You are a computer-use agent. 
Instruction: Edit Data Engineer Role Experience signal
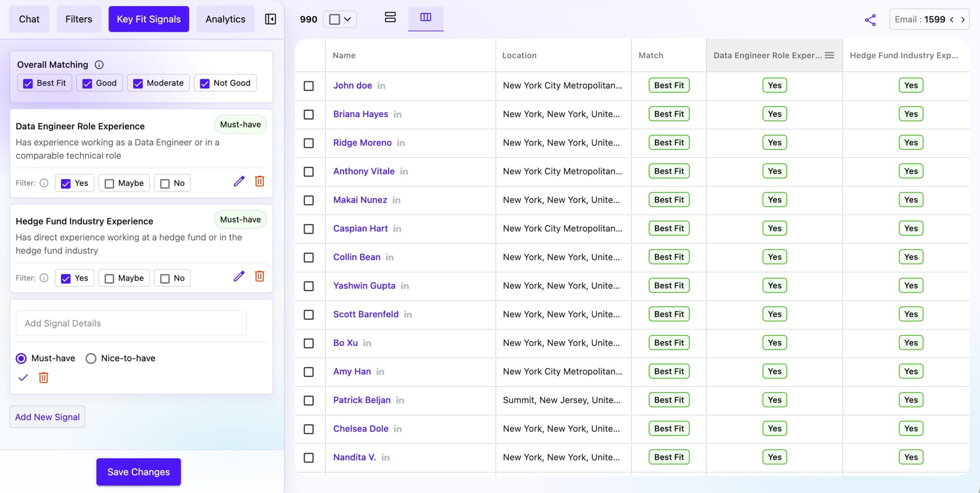[x=239, y=181]
